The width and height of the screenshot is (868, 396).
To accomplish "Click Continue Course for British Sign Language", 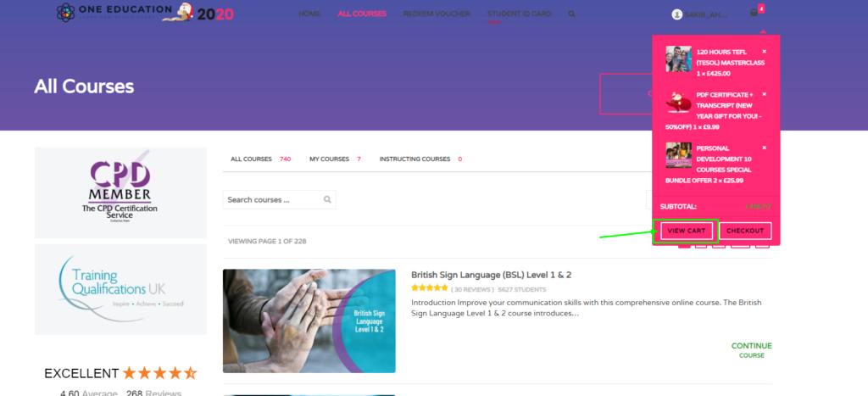I will click(751, 350).
